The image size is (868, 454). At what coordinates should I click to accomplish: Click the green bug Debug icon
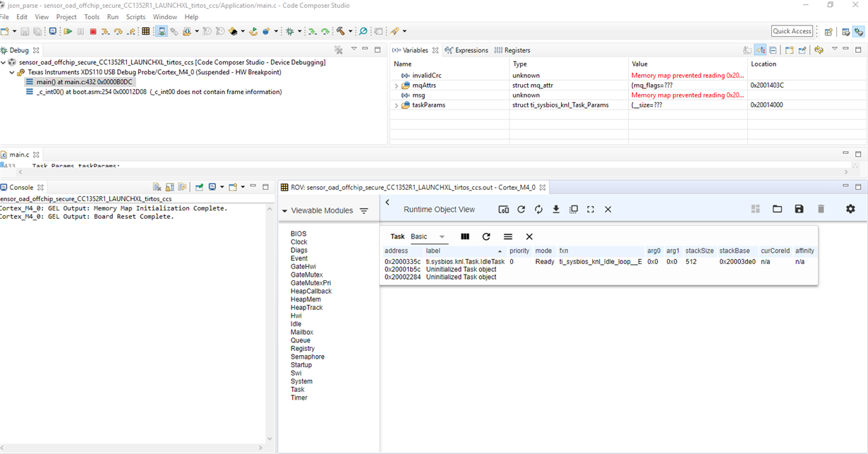pyautogui.click(x=290, y=31)
